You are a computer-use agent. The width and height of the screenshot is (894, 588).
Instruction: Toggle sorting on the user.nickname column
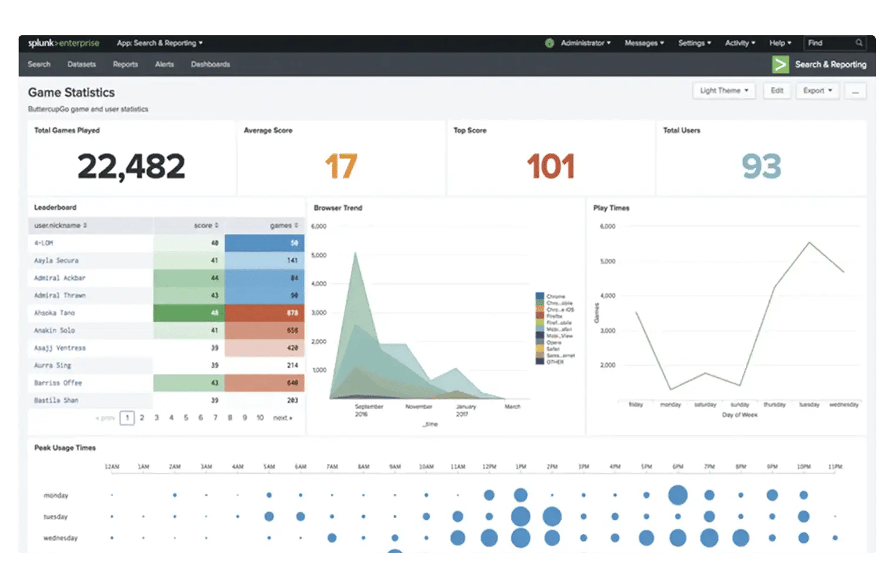(84, 225)
